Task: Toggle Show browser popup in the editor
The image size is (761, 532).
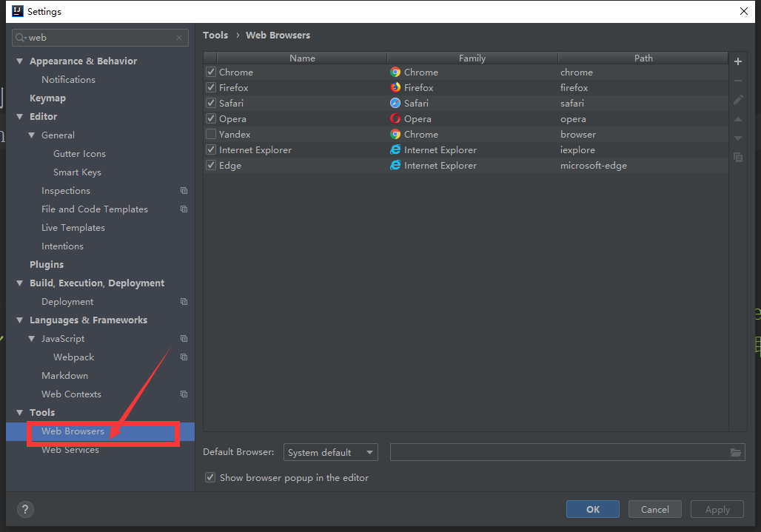Action: tap(210, 478)
